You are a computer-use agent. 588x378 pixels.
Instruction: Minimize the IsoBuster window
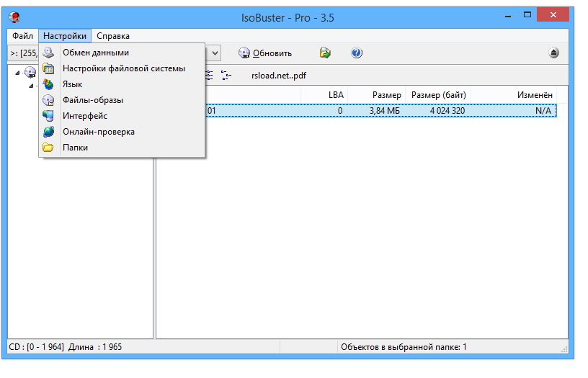(508, 16)
